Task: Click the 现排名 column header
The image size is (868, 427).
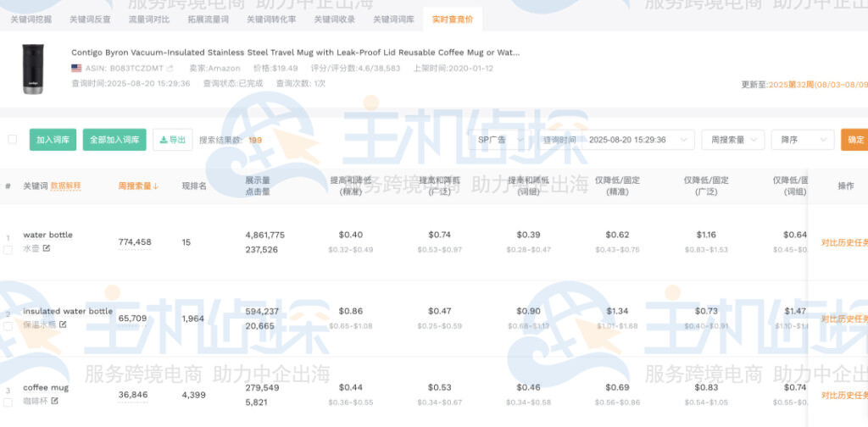Action: [194, 186]
